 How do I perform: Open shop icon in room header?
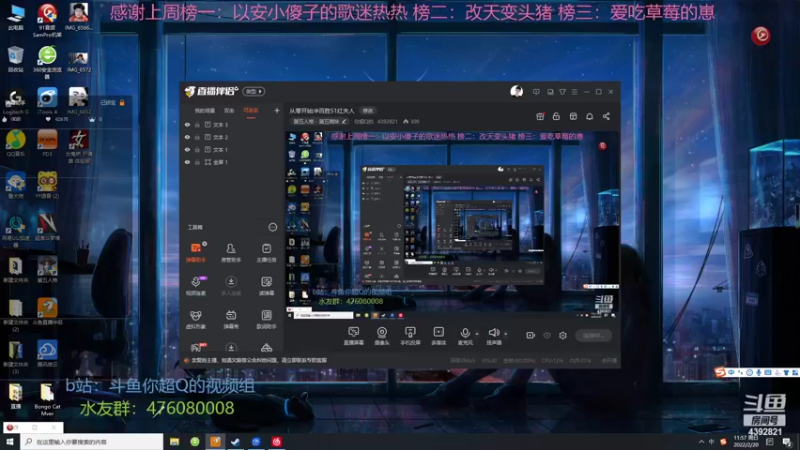point(573,116)
